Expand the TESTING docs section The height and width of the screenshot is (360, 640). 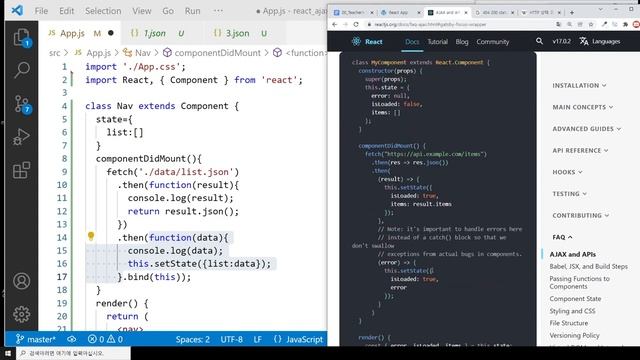coord(569,193)
